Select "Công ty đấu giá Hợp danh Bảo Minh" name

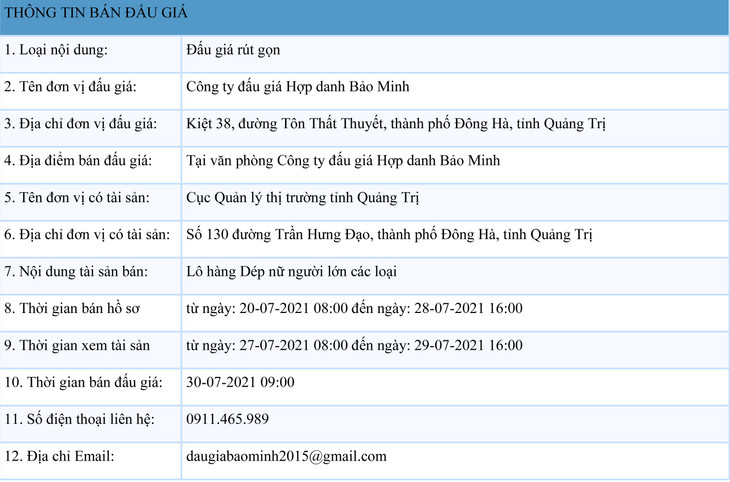point(297,86)
